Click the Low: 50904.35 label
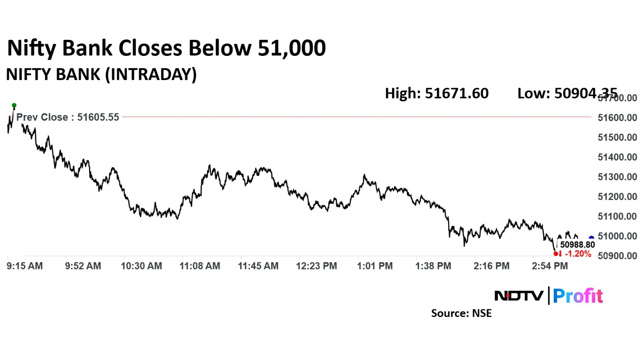The height and width of the screenshot is (362, 644). 567,93
